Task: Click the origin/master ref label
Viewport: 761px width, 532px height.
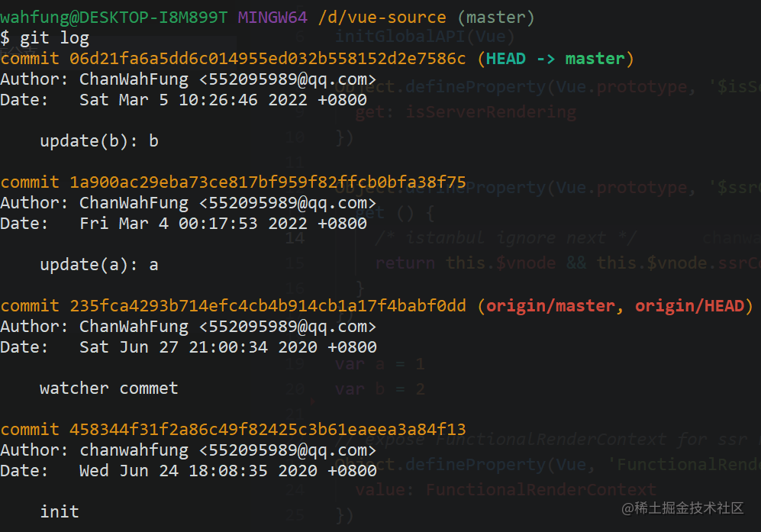Action: [x=550, y=306]
